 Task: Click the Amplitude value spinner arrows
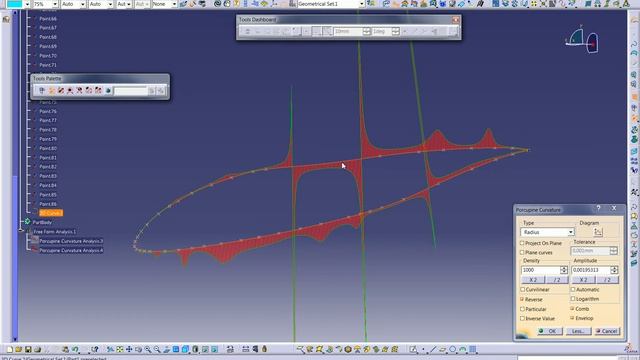pos(614,270)
